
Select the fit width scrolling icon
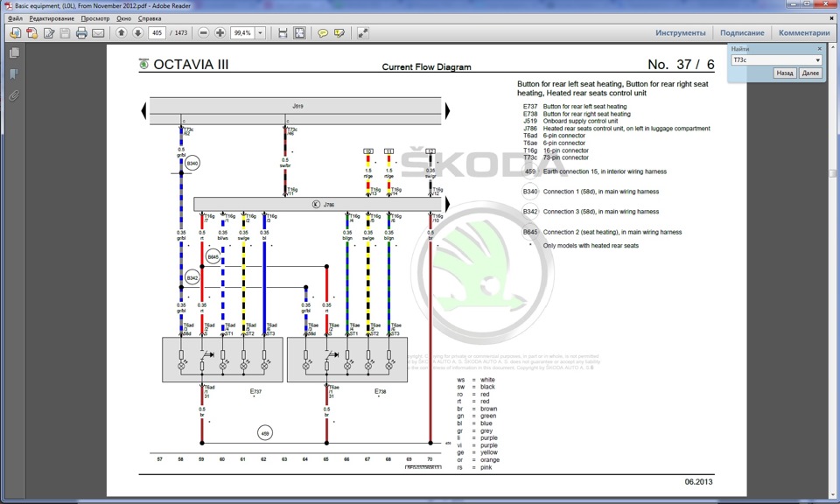coord(283,33)
